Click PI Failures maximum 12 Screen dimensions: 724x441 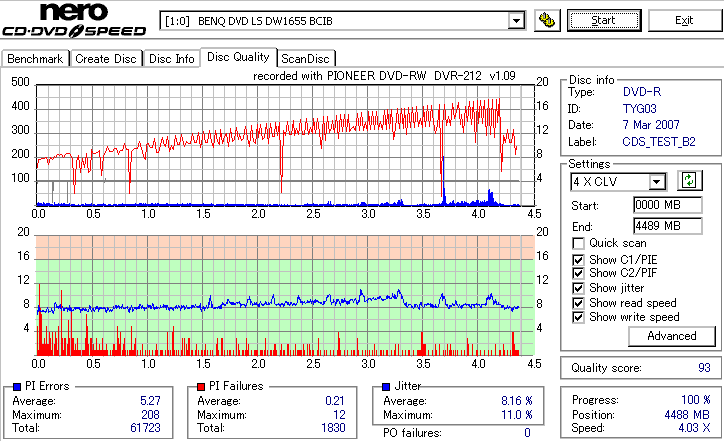tap(339, 415)
